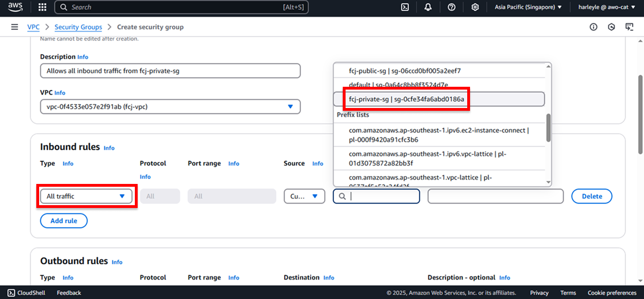Focus the inbound source search field

(376, 196)
